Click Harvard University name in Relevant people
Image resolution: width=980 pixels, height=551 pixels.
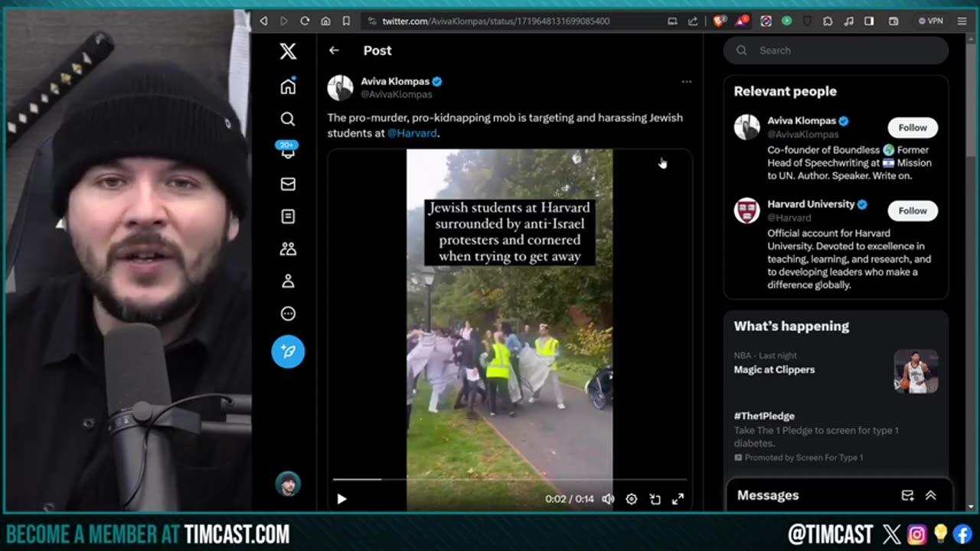(x=811, y=204)
